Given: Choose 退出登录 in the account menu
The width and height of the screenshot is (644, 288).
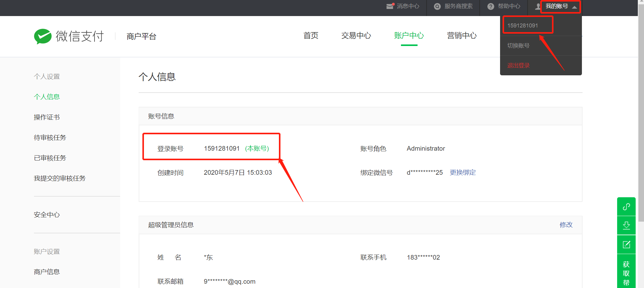Looking at the screenshot, I should [x=518, y=65].
